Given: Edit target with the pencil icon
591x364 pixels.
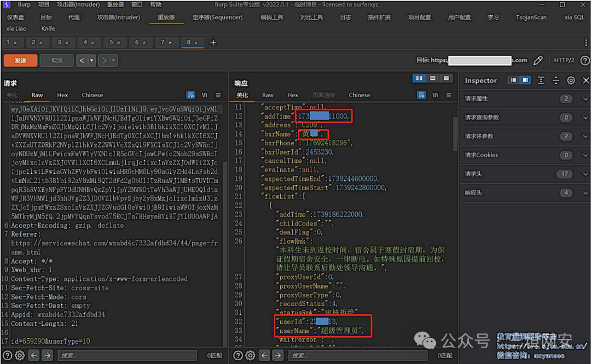Looking at the screenshot, I should [538, 60].
